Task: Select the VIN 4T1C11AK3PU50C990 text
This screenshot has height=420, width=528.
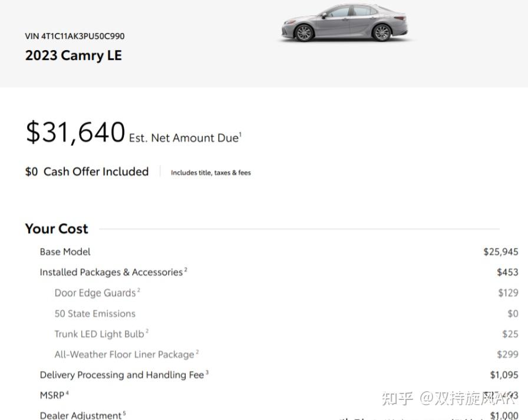Action: click(x=74, y=36)
